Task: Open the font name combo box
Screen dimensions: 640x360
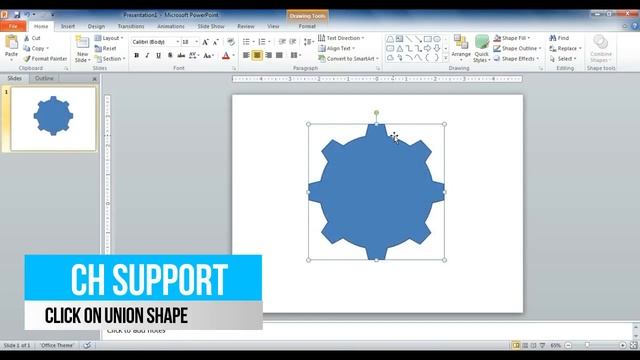Action: 156,42
